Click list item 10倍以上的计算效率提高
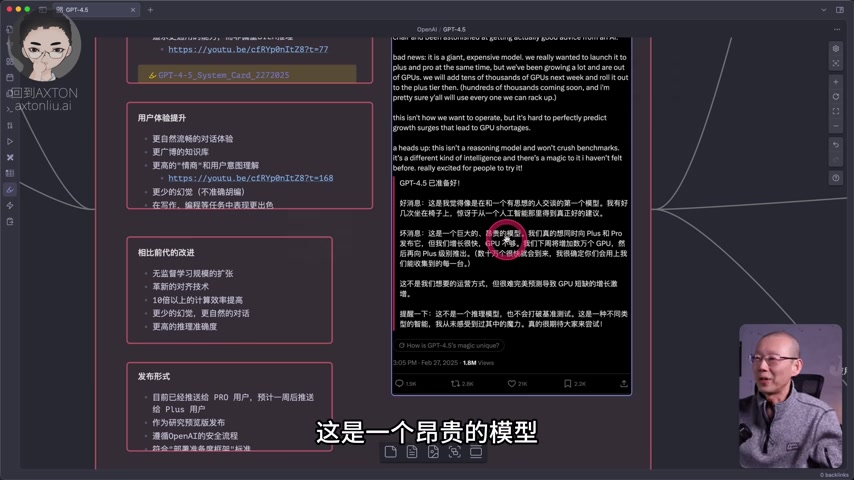 (198, 300)
